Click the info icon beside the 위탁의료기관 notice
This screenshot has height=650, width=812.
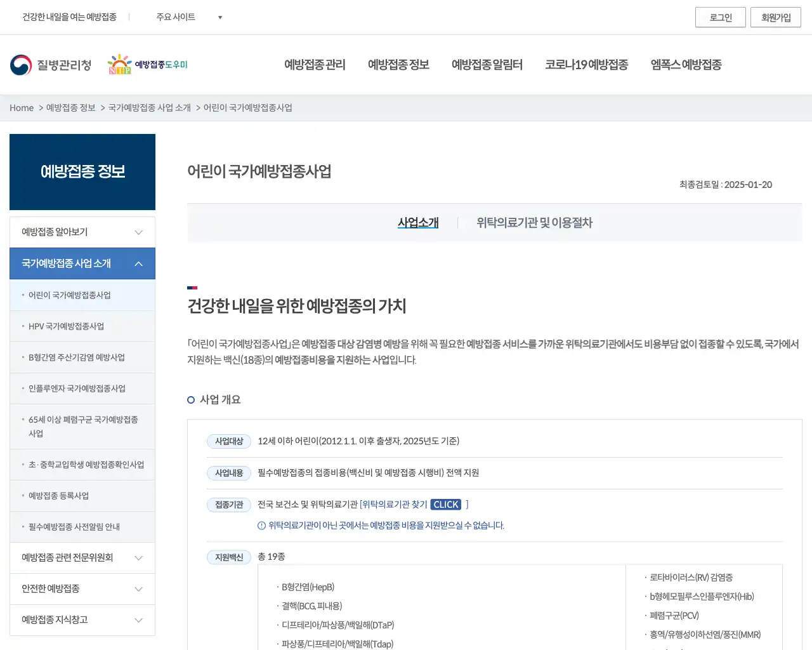pyautogui.click(x=261, y=526)
